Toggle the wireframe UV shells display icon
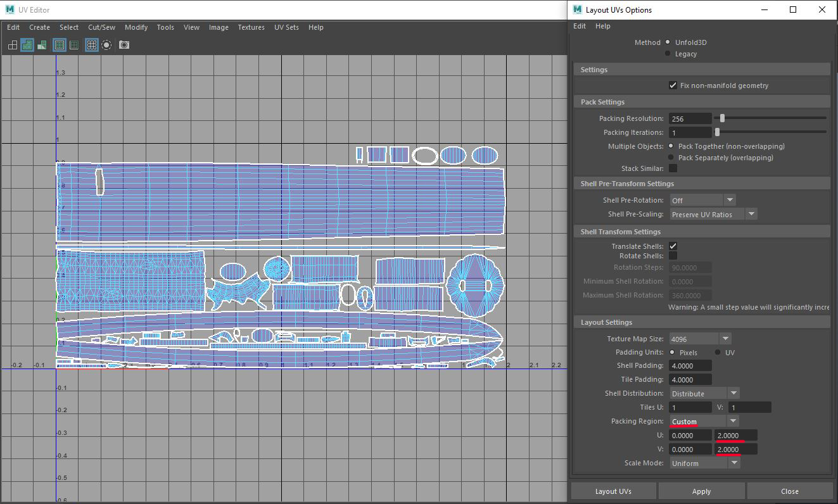 [13, 45]
